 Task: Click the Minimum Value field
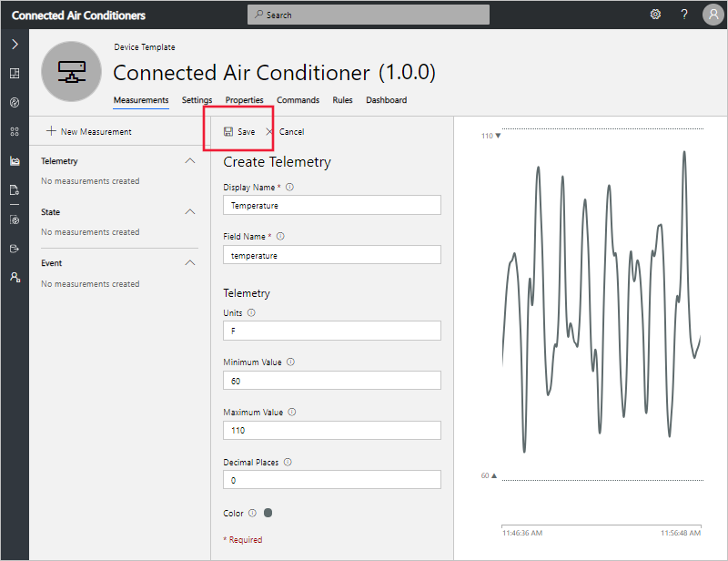tap(332, 381)
